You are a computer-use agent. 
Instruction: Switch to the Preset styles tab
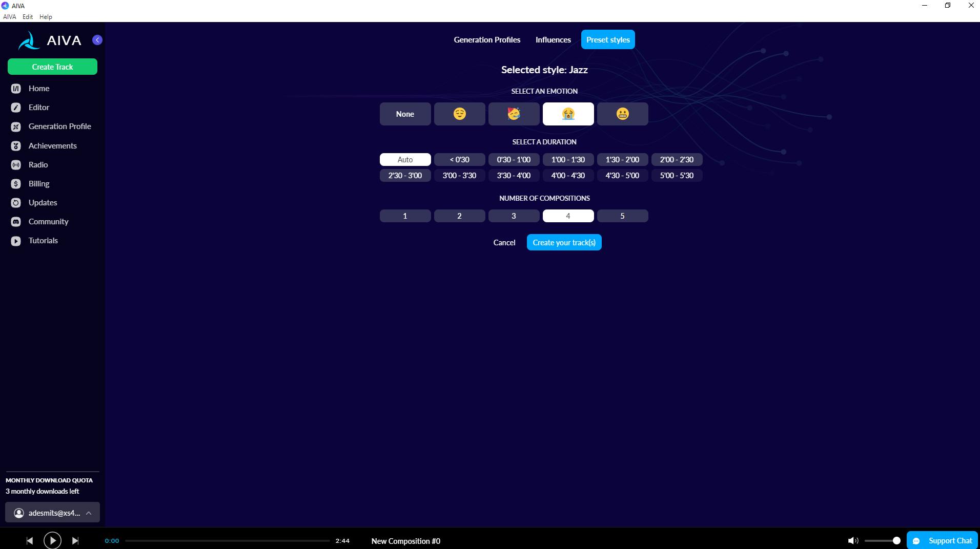click(x=608, y=40)
